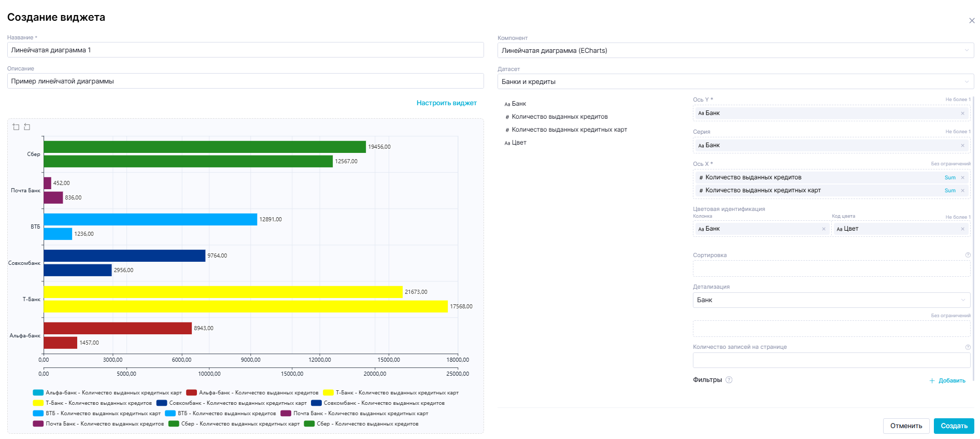Screen dimensions: 980x439
Task: Open the help icon next to Фильтры
Action: (729, 380)
